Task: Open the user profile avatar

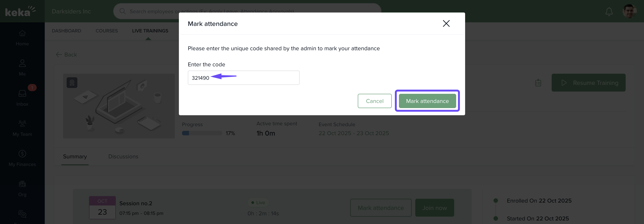Action: click(x=629, y=11)
